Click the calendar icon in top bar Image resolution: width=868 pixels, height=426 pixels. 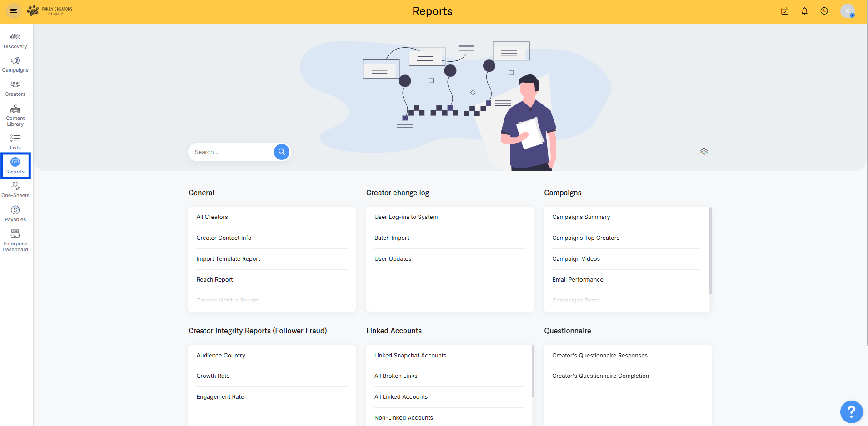(x=784, y=11)
